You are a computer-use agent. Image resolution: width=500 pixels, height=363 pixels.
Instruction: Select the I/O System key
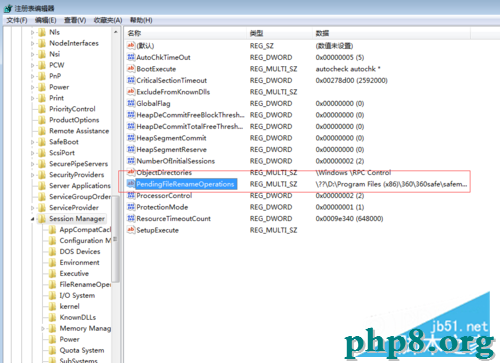pyautogui.click(x=77, y=295)
